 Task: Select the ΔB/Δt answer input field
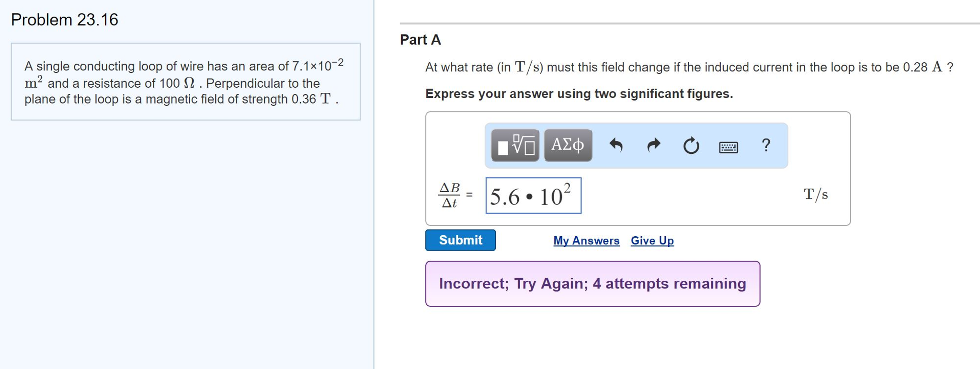(533, 195)
